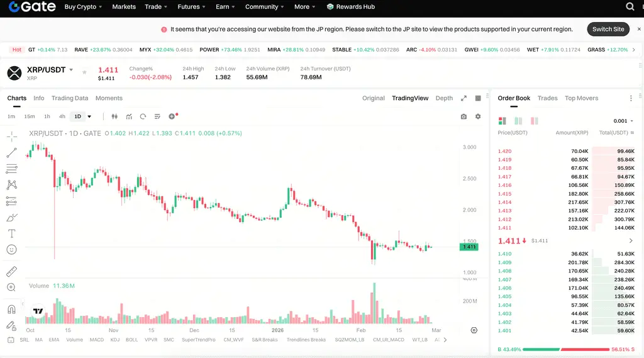The height and width of the screenshot is (358, 644).
Task: Switch to the Depth chart view
Action: [x=444, y=98]
